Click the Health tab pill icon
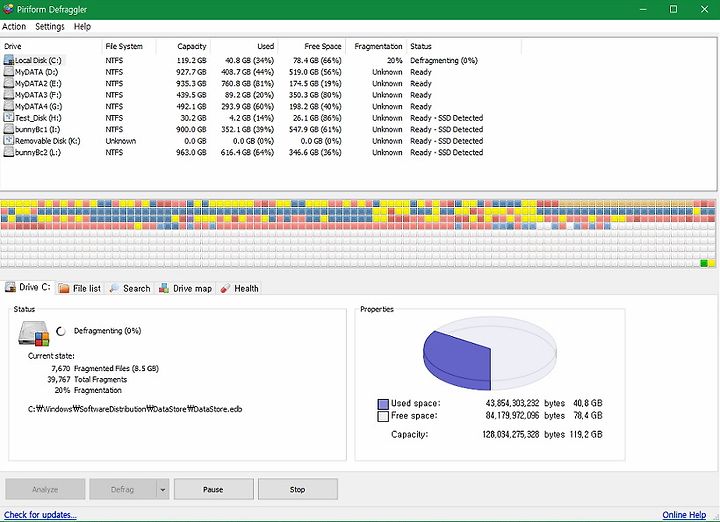Screen dimensions: 720x522 tap(225, 288)
